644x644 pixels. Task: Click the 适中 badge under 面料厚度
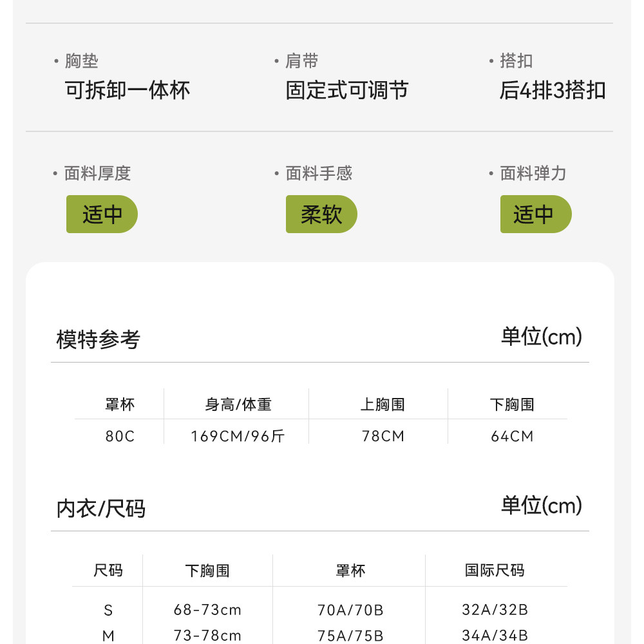tap(102, 214)
